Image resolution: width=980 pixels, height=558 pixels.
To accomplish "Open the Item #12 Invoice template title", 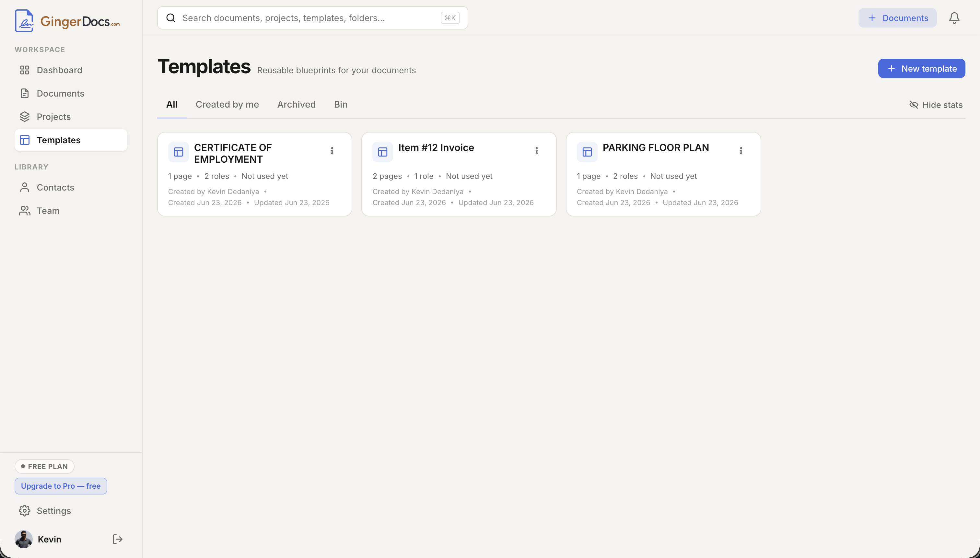I will [436, 147].
